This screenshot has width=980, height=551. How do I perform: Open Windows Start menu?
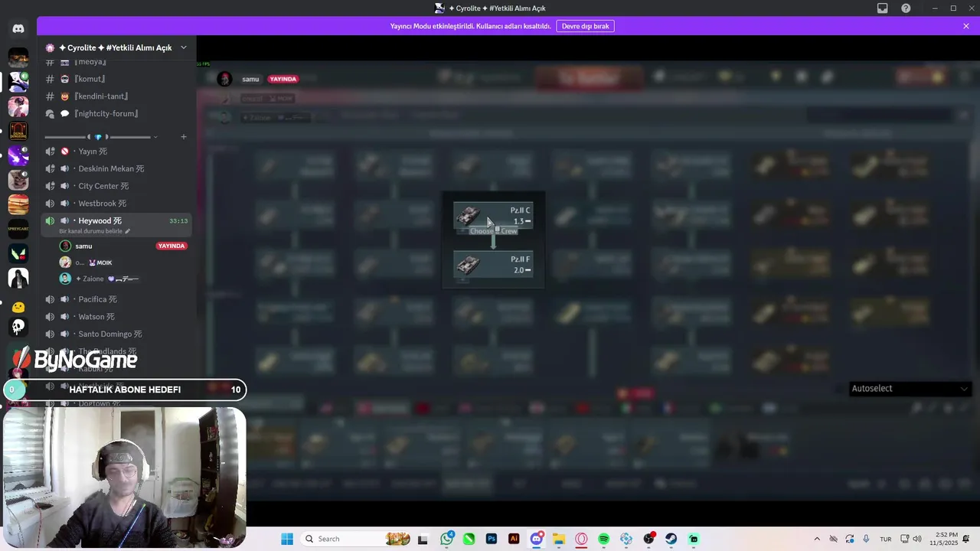tap(287, 539)
